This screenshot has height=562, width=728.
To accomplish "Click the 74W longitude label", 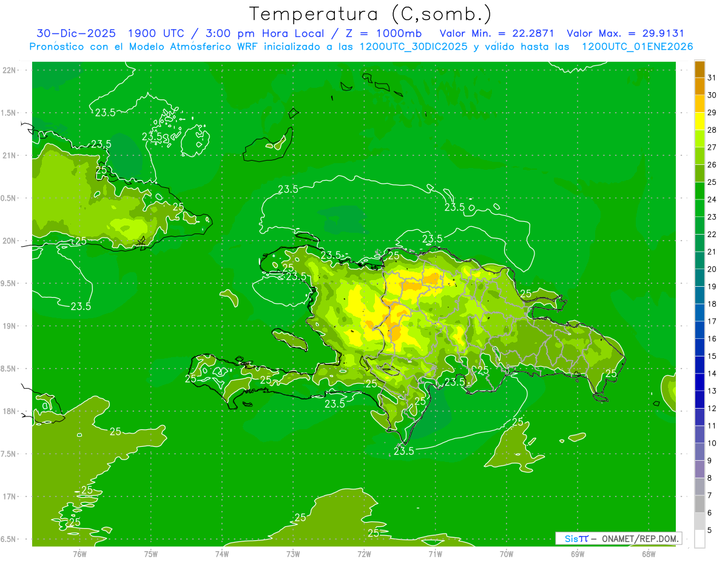I will coord(221,554).
